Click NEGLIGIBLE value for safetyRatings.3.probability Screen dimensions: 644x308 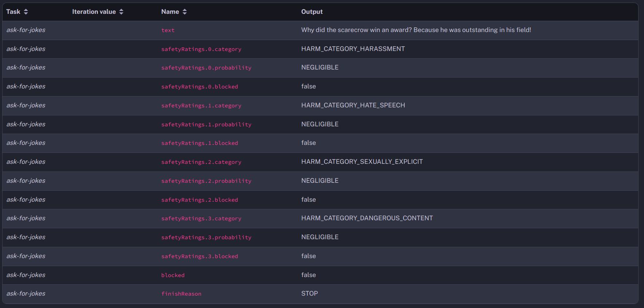point(320,237)
